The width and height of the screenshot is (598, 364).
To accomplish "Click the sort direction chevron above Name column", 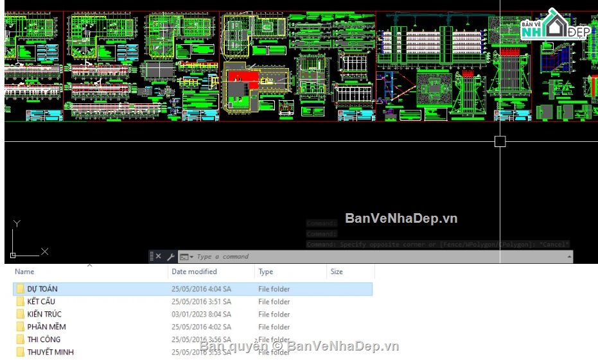I will (x=89, y=266).
